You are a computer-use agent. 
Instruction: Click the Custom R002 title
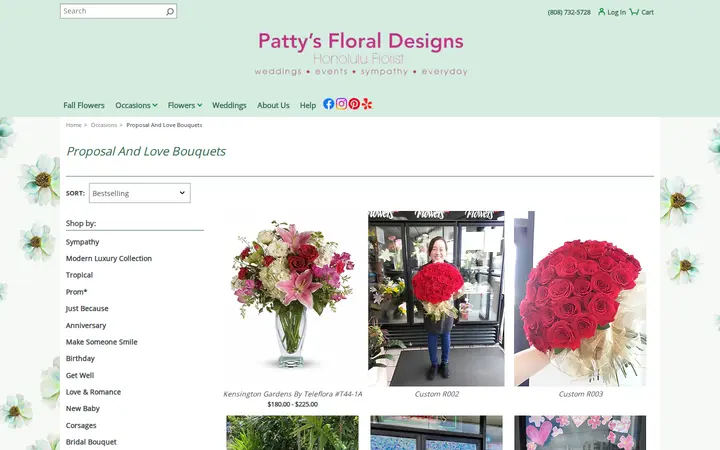coord(437,394)
